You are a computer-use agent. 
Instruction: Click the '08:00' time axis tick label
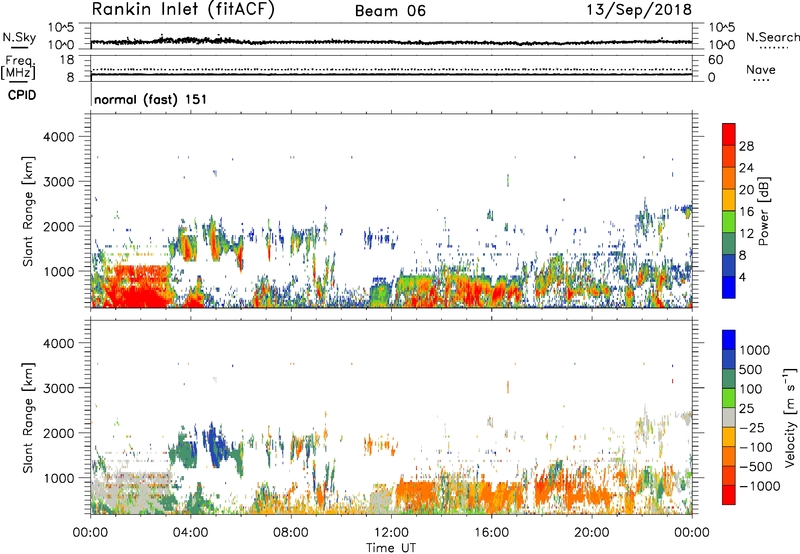[x=291, y=533]
